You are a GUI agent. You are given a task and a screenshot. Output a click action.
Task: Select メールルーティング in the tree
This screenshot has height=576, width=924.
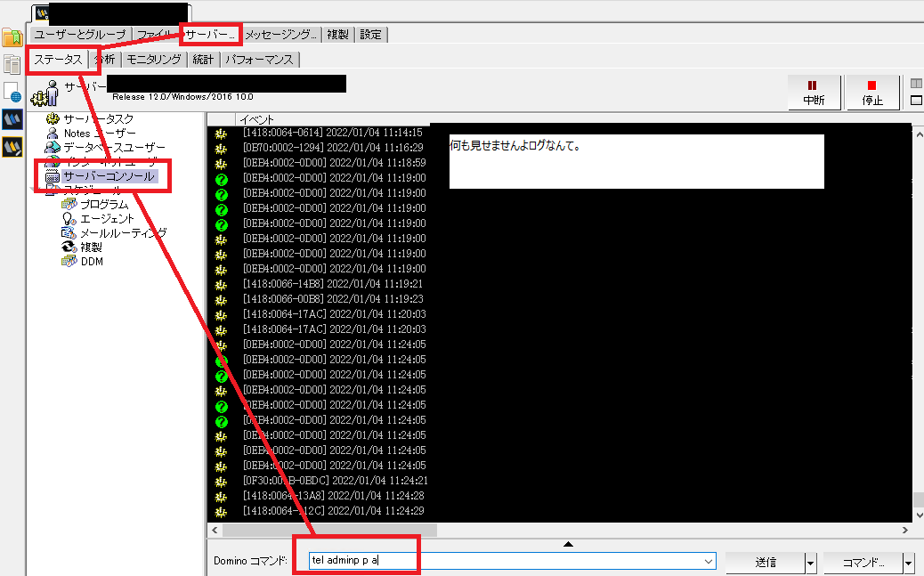[x=123, y=233]
